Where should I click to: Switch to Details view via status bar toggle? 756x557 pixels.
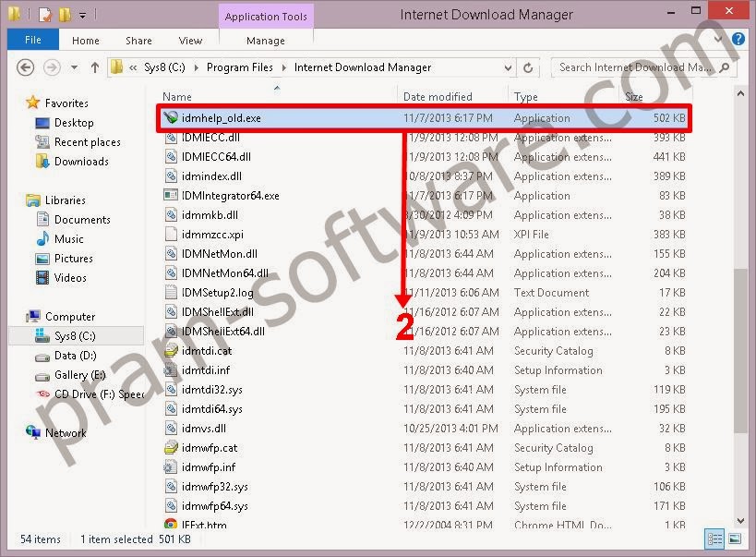[x=714, y=539]
